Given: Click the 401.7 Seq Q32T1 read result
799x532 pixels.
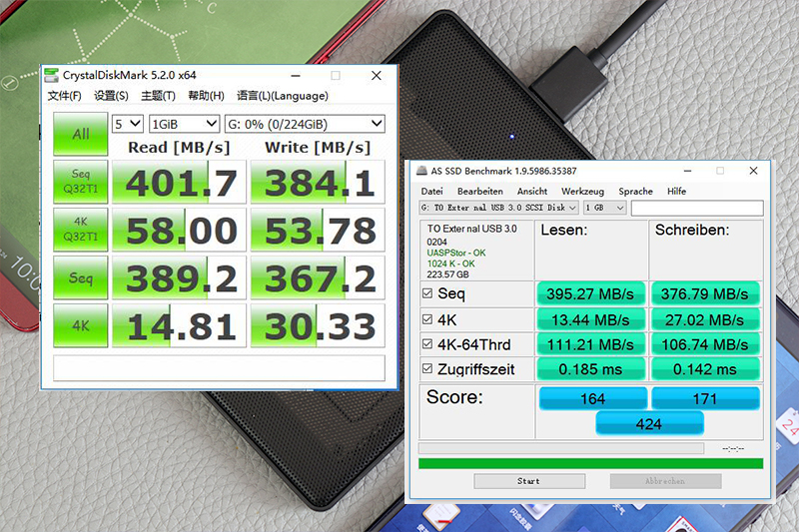Looking at the screenshot, I should click(x=180, y=182).
